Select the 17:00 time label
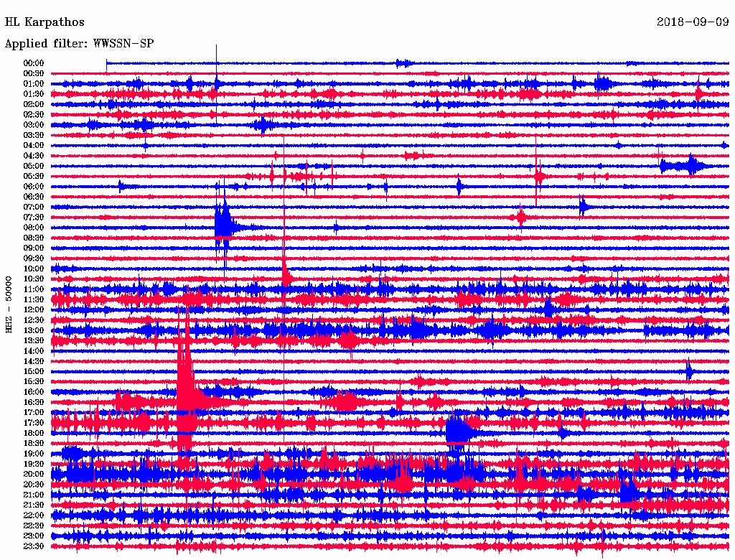The height and width of the screenshot is (560, 735). click(x=34, y=413)
